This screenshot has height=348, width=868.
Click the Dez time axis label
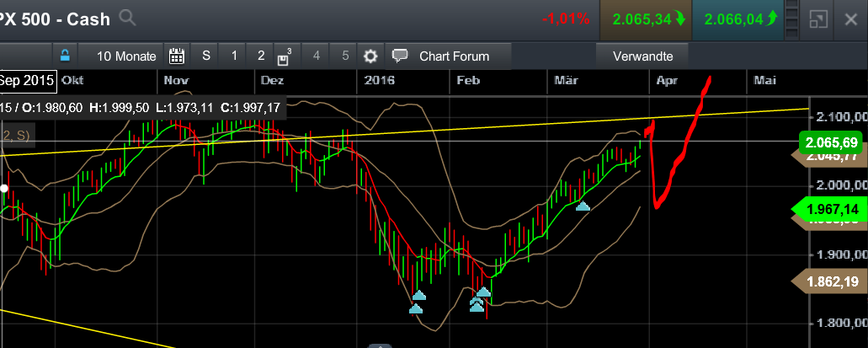[x=272, y=81]
